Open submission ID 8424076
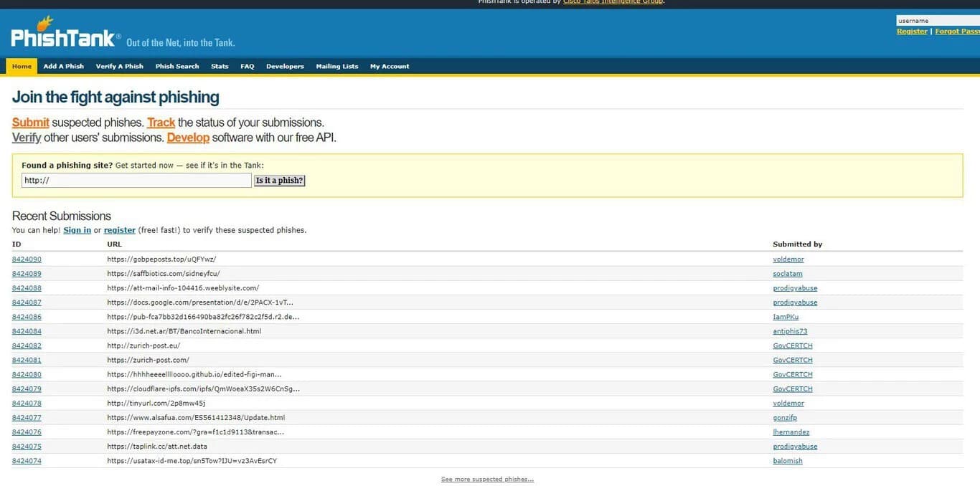 (x=27, y=432)
